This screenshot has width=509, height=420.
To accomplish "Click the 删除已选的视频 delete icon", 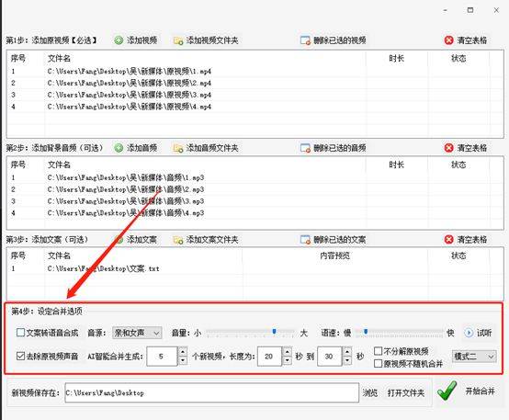I will click(305, 40).
